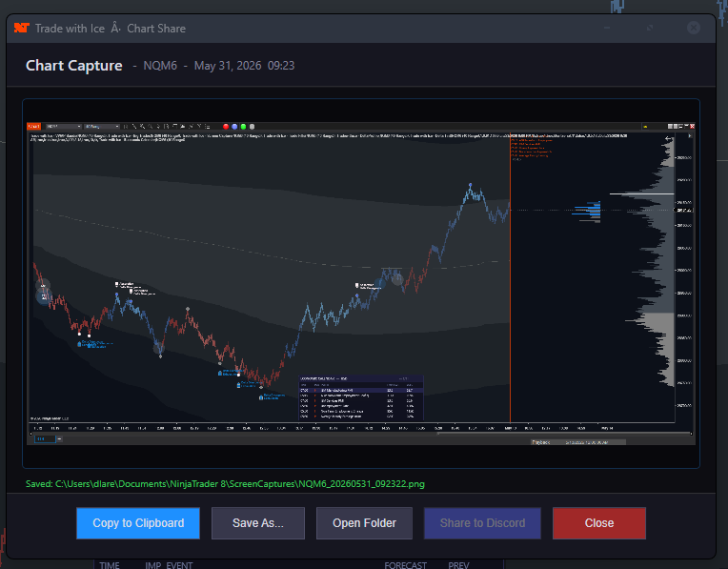This screenshot has height=569, width=728.
Task: Click the PREV column header behind the dialog
Action: click(x=458, y=565)
